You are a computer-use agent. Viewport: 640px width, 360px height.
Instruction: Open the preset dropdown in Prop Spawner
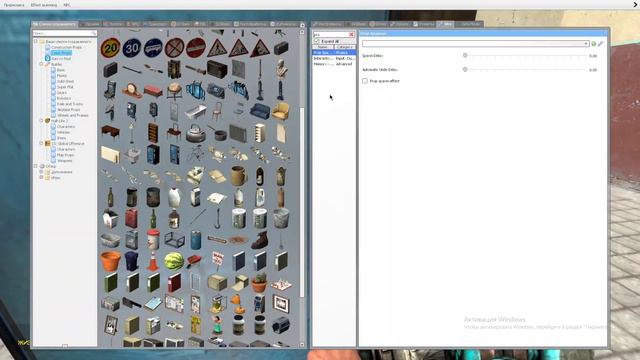coord(476,44)
